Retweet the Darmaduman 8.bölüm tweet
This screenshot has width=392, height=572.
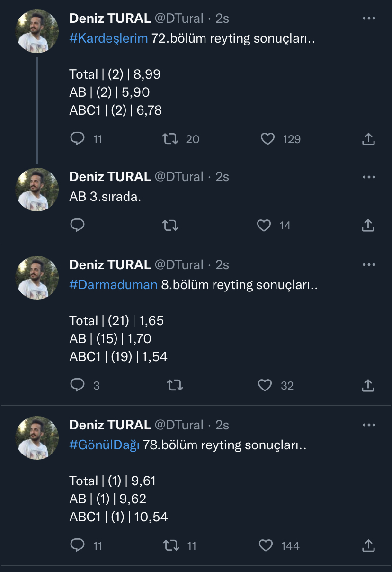(175, 385)
